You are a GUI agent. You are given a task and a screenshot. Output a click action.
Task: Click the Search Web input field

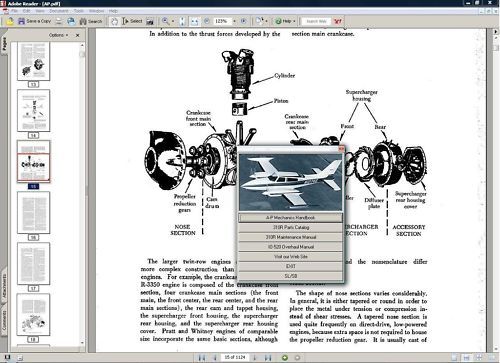coord(316,21)
